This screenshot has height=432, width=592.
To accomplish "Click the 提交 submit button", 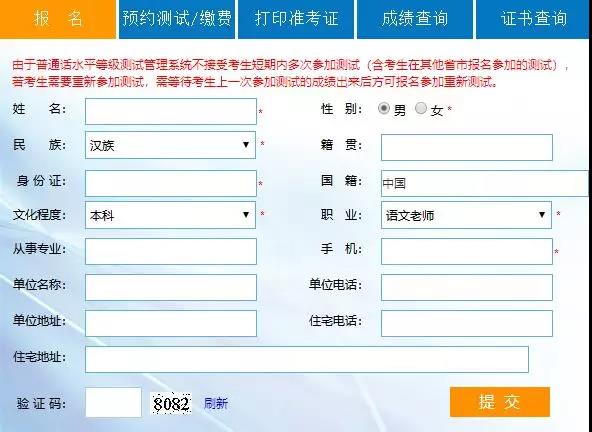I will click(500, 402).
